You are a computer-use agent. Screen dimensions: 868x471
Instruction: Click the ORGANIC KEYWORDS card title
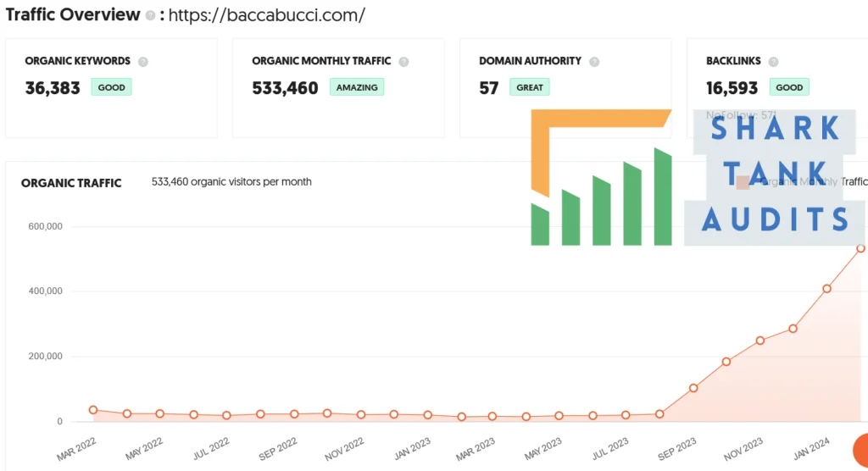click(77, 61)
